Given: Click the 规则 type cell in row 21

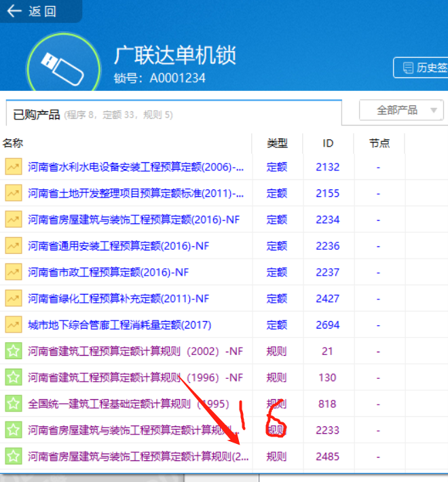Looking at the screenshot, I should (x=277, y=351).
